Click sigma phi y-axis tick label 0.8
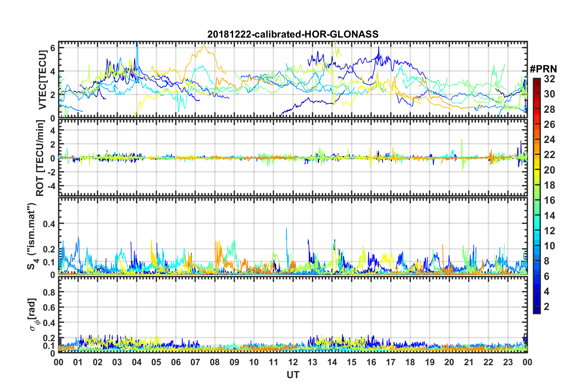The width and height of the screenshot is (586, 392). pos(49,292)
